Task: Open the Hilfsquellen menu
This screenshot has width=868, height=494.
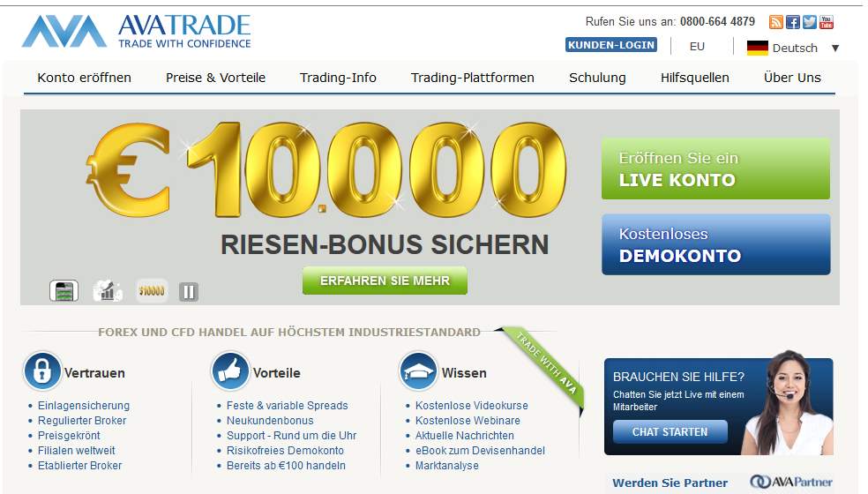Action: tap(695, 78)
